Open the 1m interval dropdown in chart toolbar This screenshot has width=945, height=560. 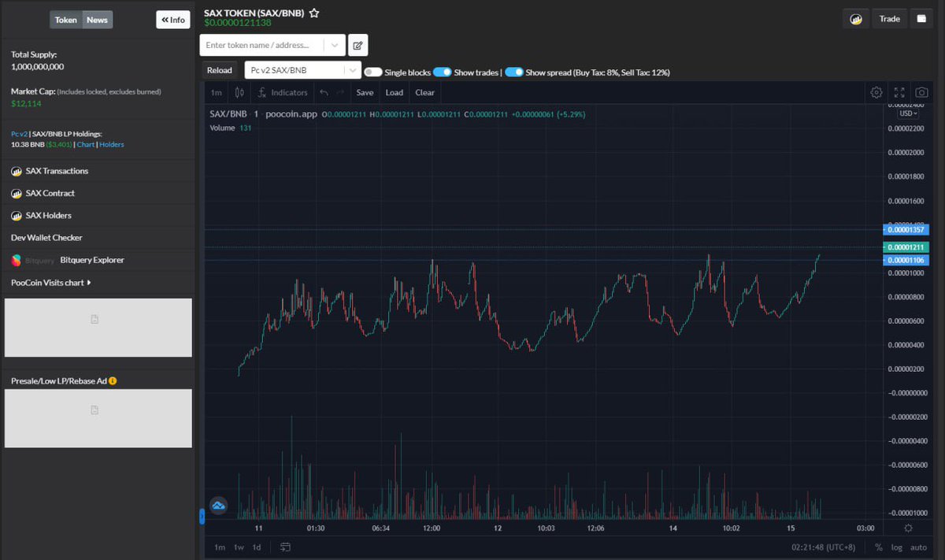click(x=217, y=92)
